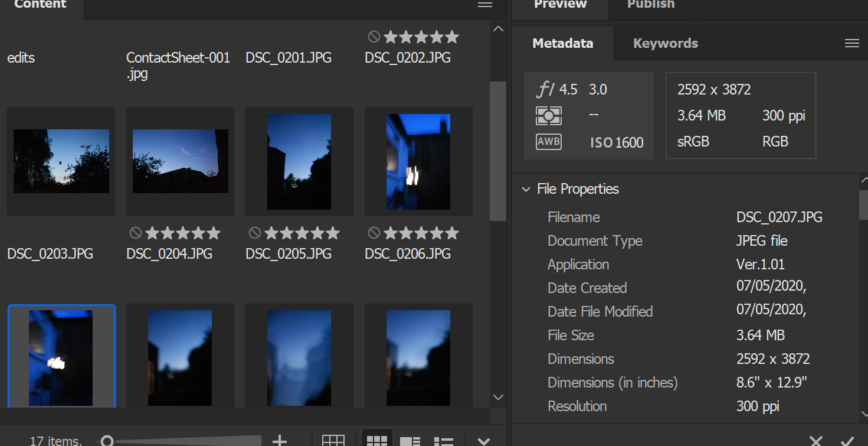Screen dimensions: 868x446
Task: Click the grid lock icon in bottom bar
Action: click(333, 441)
